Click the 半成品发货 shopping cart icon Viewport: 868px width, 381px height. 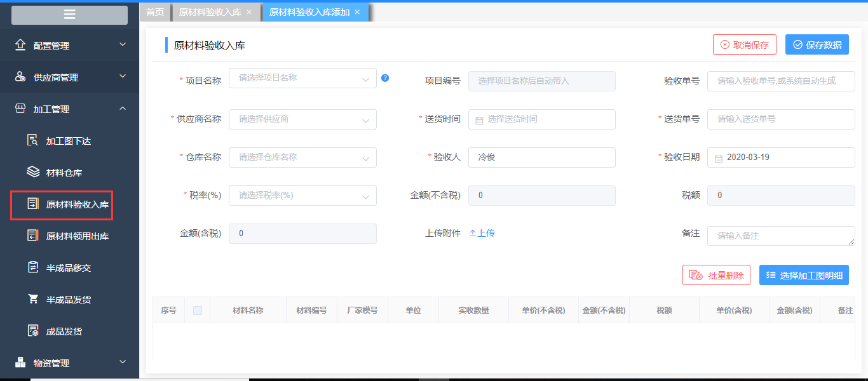point(33,299)
